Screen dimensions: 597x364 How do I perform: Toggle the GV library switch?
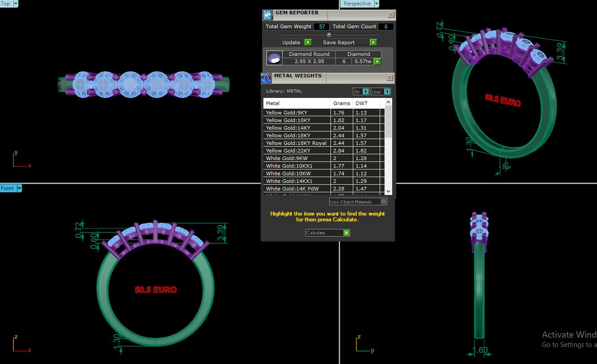click(x=365, y=92)
